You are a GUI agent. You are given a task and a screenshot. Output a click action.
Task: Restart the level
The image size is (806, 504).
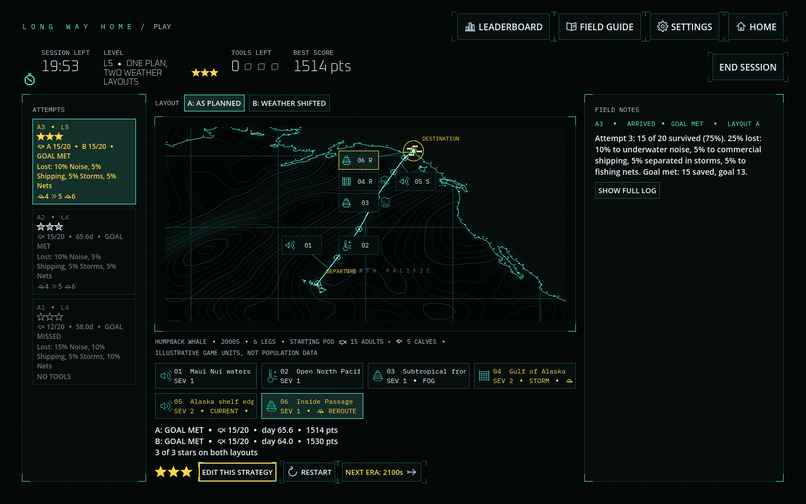click(x=309, y=472)
